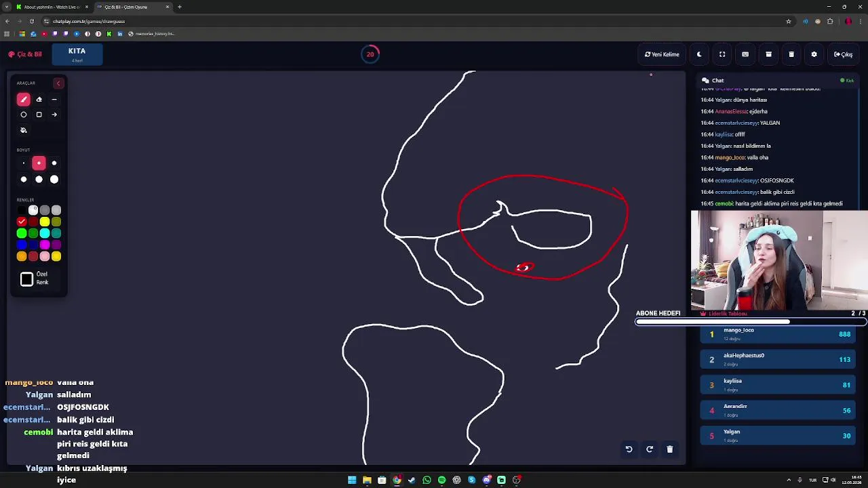This screenshot has height=488, width=868.
Task: Reload the browser page
Action: click(x=31, y=21)
